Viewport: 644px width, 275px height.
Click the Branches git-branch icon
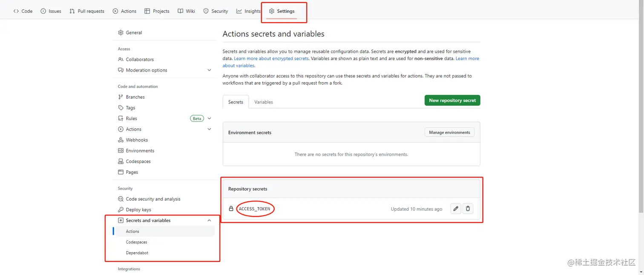121,97
